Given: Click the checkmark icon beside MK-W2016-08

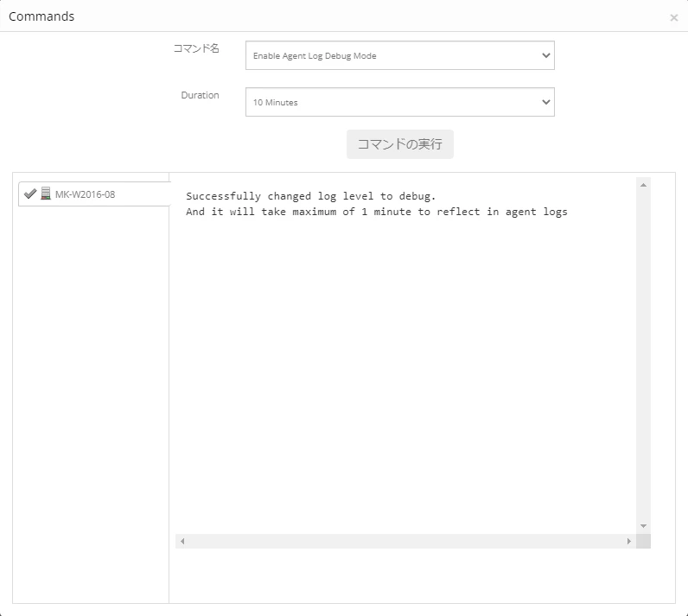Looking at the screenshot, I should tap(30, 194).
